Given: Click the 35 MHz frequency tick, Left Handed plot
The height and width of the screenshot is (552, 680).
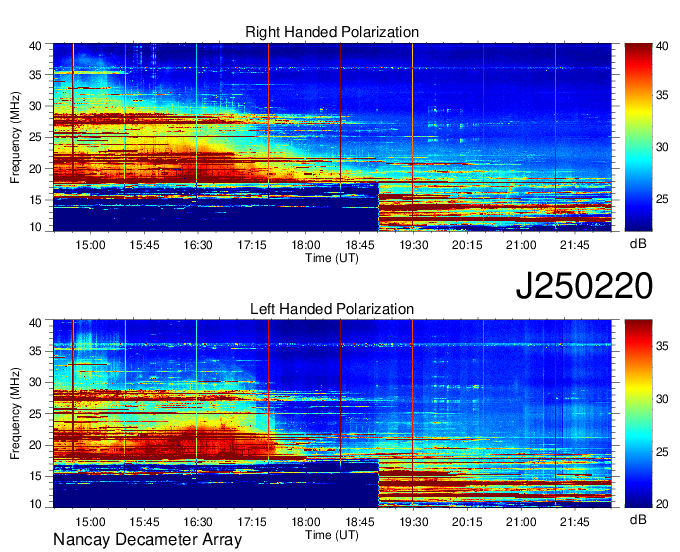Looking at the screenshot, I should tap(36, 352).
